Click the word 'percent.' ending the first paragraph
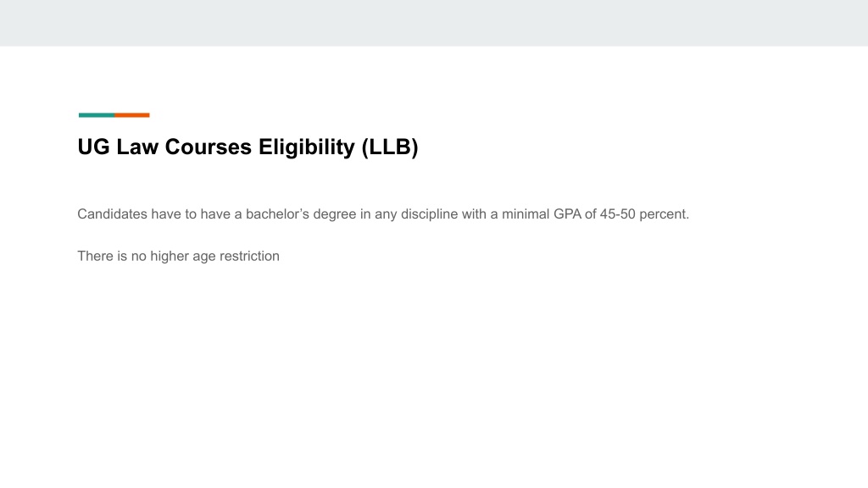The image size is (868, 488). [x=665, y=214]
